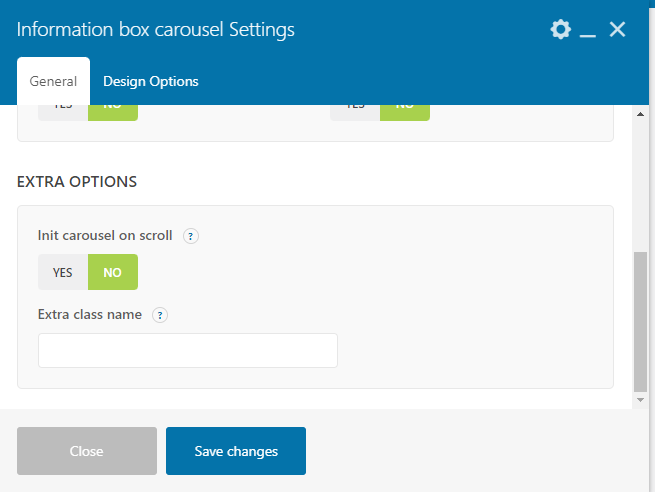
Task: Focus the Extra class name text field
Action: [x=188, y=351]
